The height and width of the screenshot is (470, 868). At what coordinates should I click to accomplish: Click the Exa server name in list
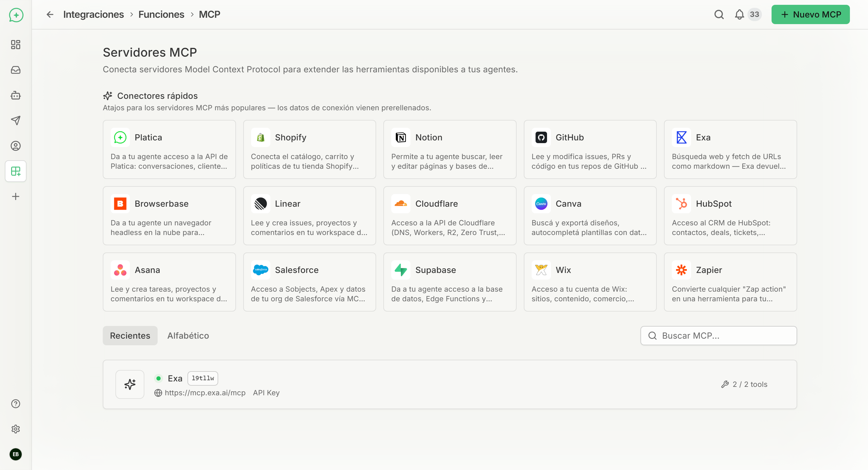click(175, 378)
